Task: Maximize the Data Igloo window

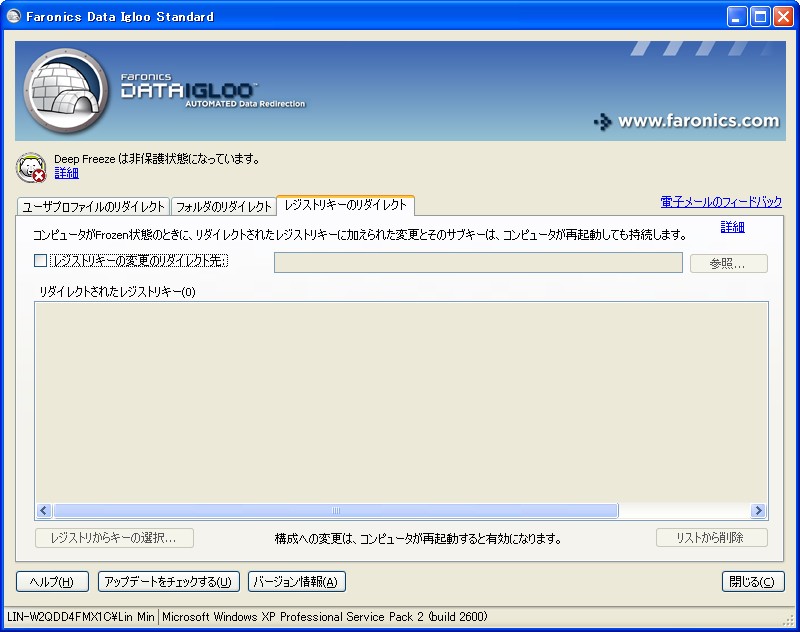Action: click(760, 17)
